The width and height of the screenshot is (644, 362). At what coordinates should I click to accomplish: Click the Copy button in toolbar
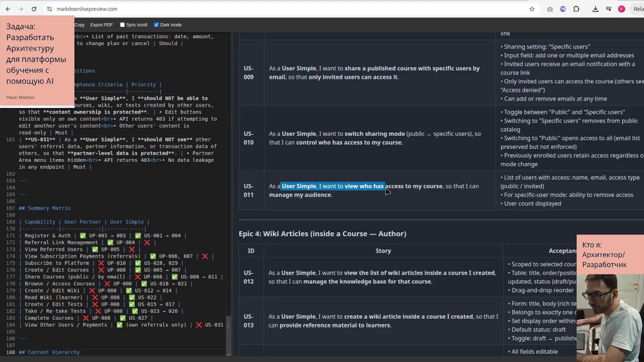coord(79,25)
